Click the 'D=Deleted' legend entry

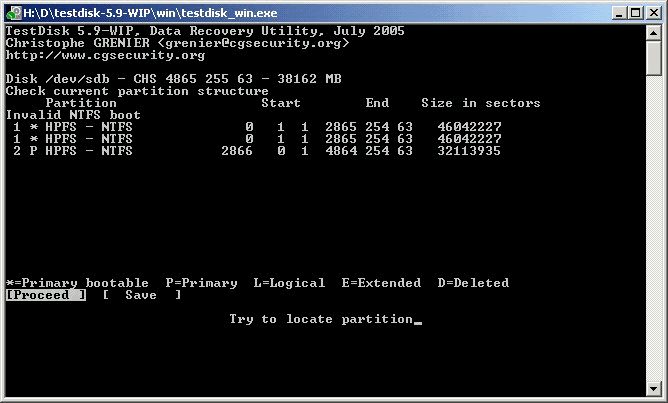[473, 283]
